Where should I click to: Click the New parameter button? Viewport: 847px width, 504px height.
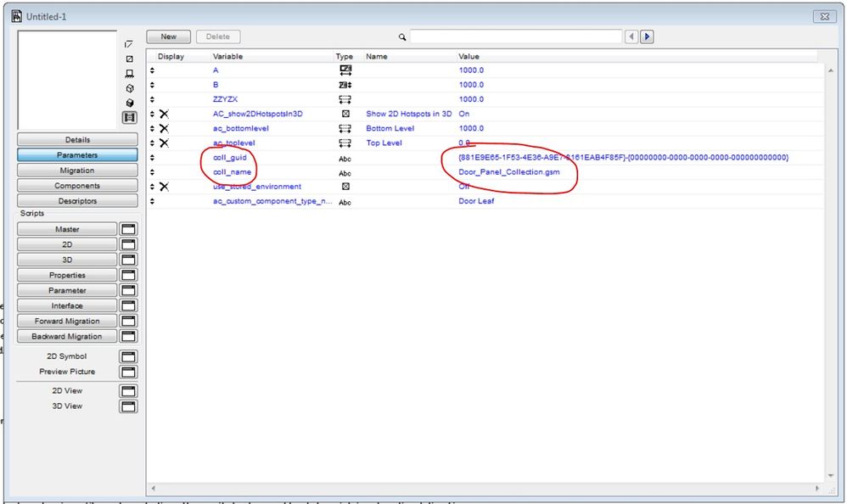click(169, 36)
